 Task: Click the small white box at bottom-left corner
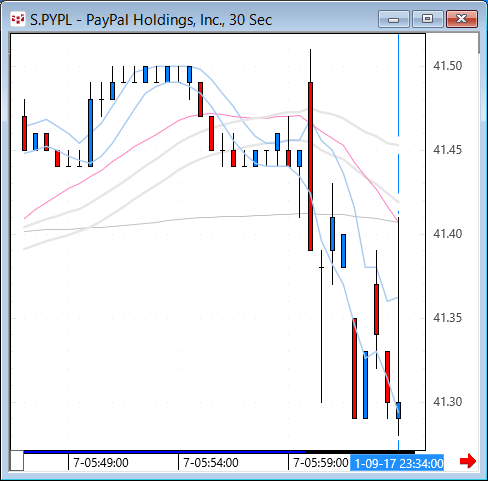point(17,461)
